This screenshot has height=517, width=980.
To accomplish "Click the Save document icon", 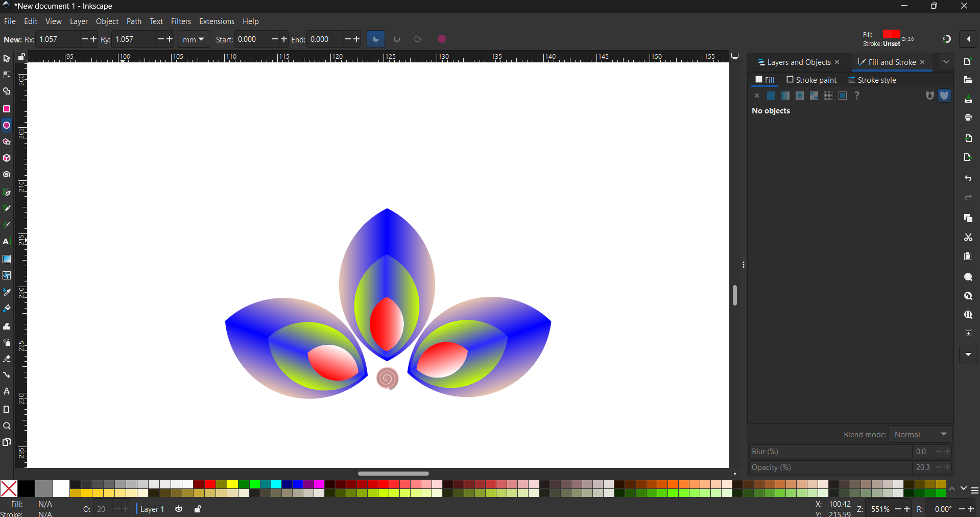I will pos(968,99).
